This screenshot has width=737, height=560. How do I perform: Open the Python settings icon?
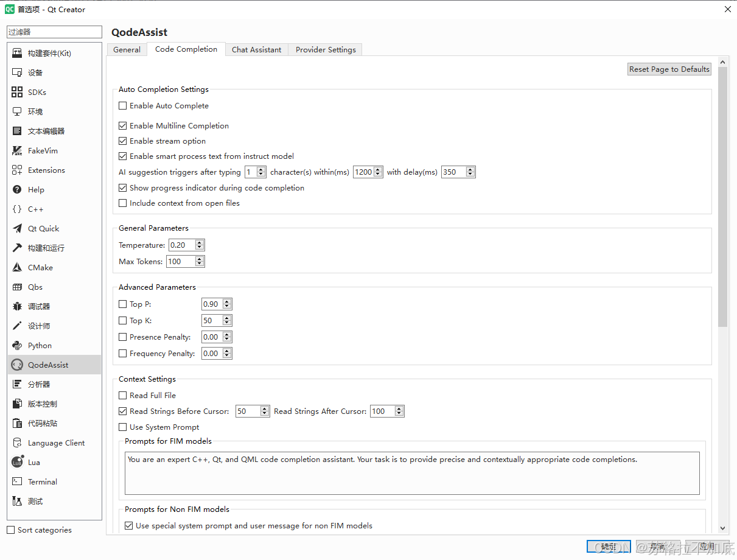pyautogui.click(x=17, y=346)
